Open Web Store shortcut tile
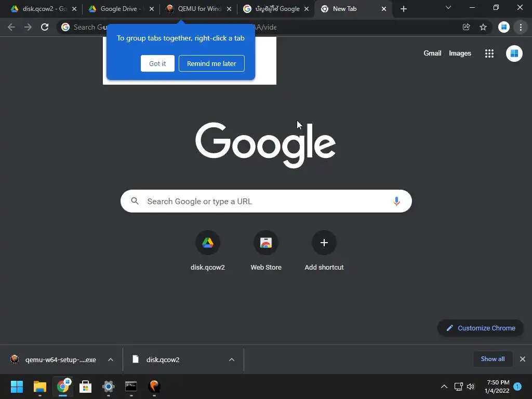This screenshot has height=399, width=532. point(266,250)
